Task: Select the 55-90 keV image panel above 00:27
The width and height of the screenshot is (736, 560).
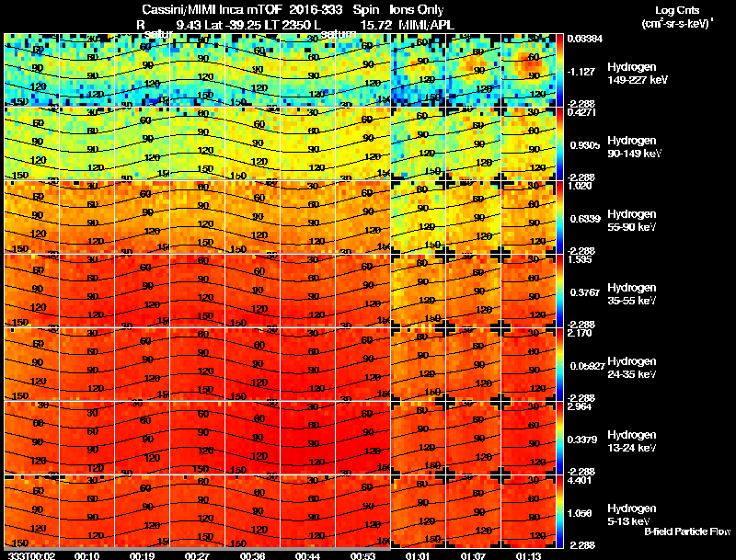Action: click(x=197, y=217)
